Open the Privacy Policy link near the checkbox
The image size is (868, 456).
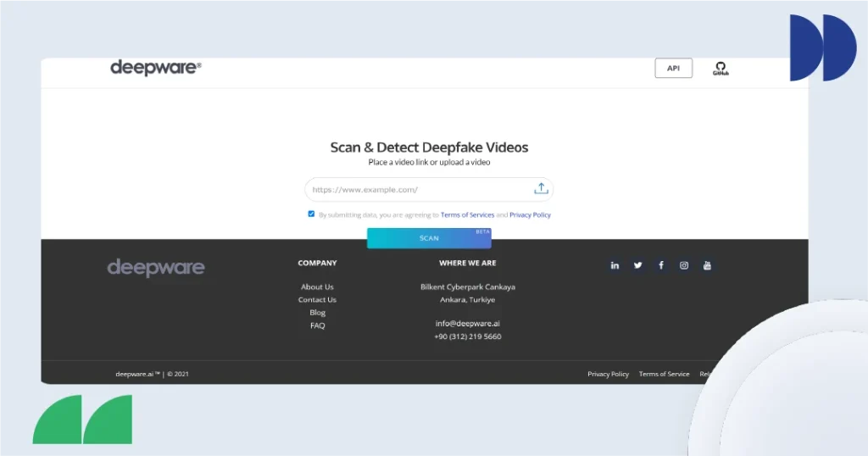[530, 214]
